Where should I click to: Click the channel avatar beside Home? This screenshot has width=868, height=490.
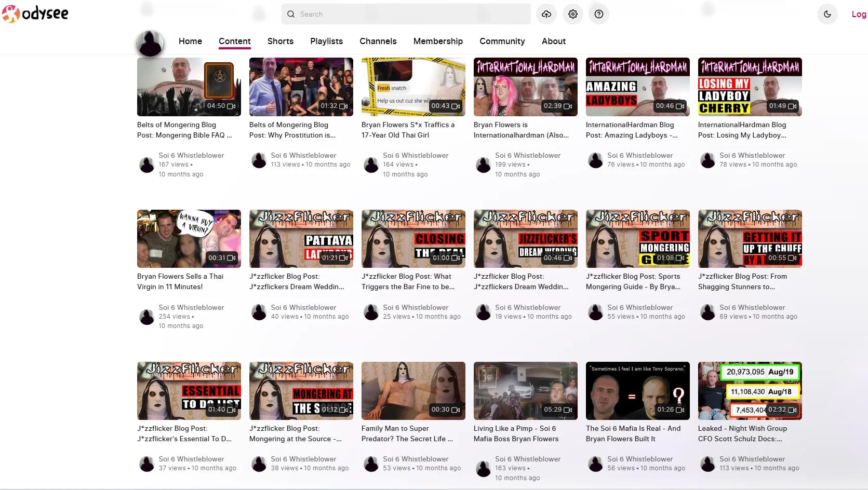click(150, 44)
